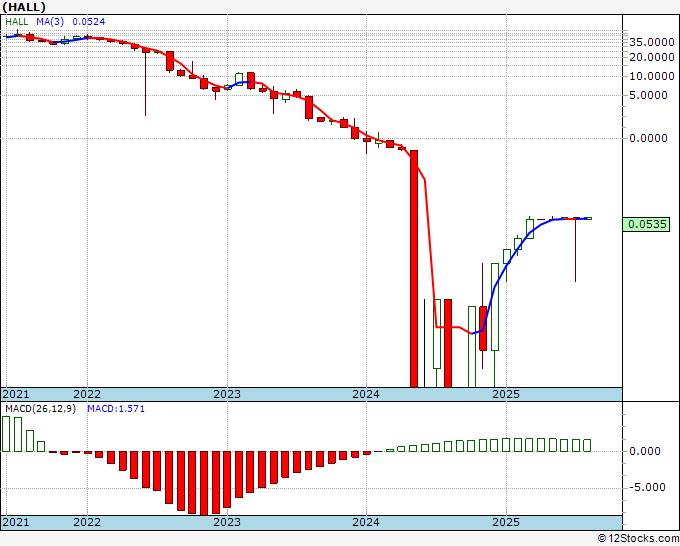Click the 2021 label on MACD timeline

16,522
